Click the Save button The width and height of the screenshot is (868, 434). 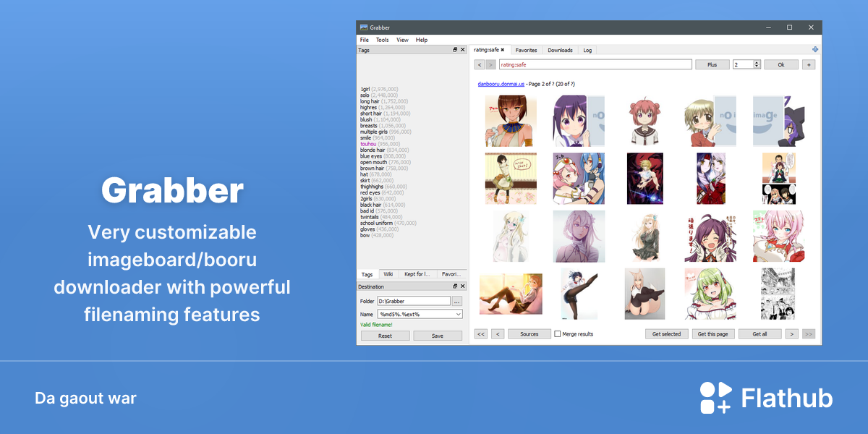438,336
